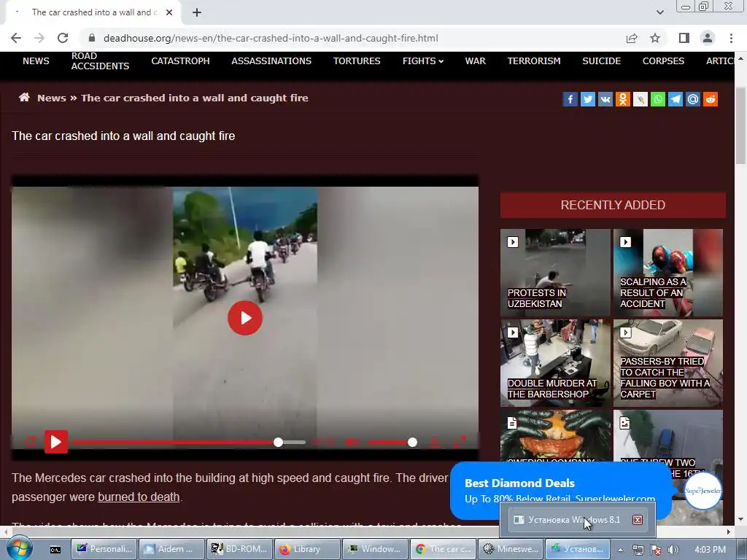Viewport: 747px width, 560px height.
Task: Open the Windows Start button
Action: [x=18, y=548]
